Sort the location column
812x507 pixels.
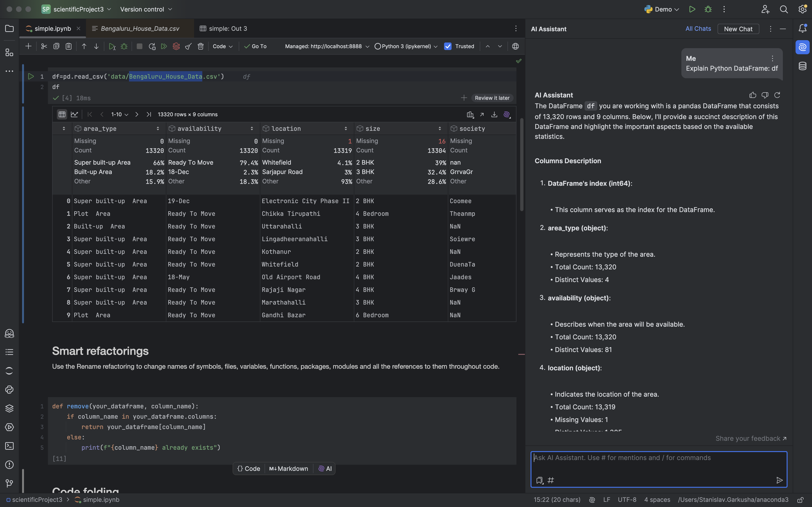[x=346, y=129]
